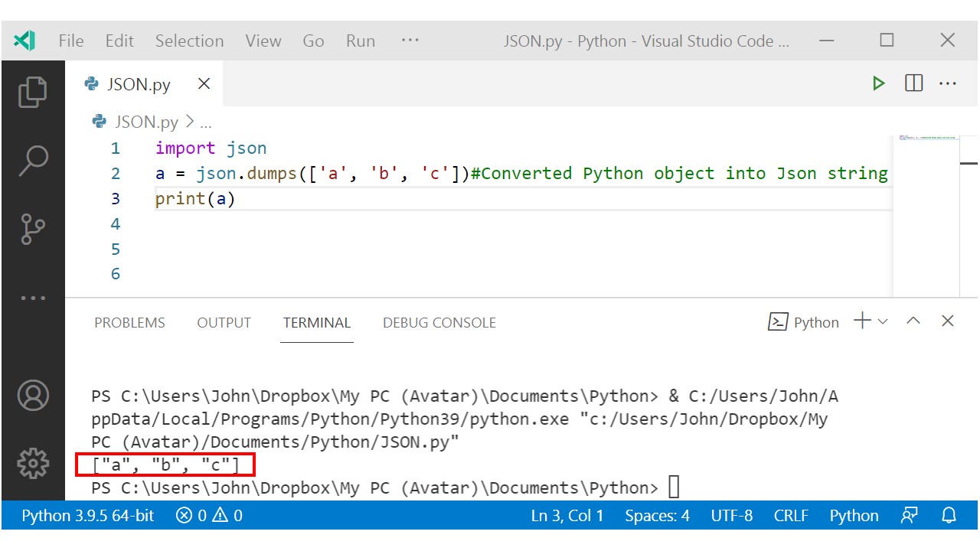Select Python interpreter via Python 3.9.5 64-bit
This screenshot has height=551, width=980.
click(x=87, y=515)
